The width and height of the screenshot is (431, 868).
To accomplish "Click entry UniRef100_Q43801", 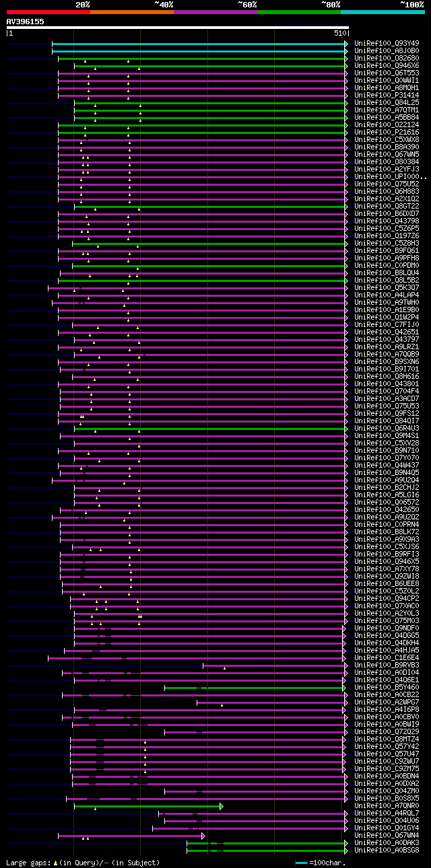I will click(387, 384).
